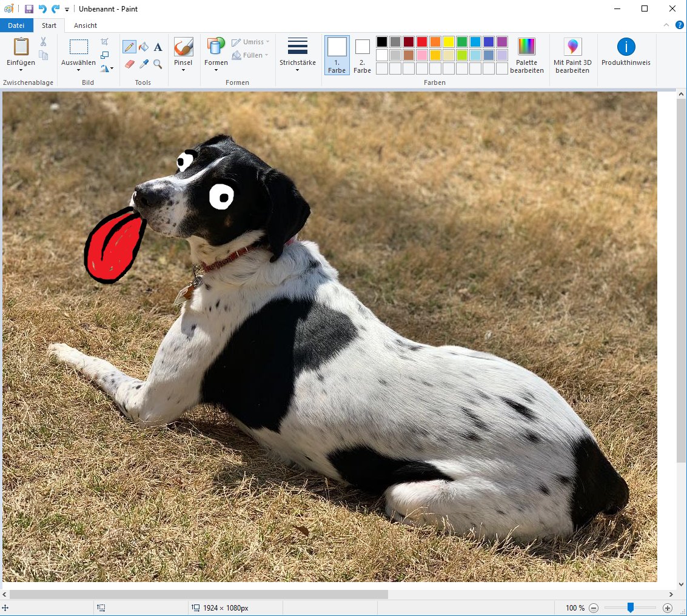Open the Strichstärke line width menu
This screenshot has width=687, height=616.
tap(298, 55)
